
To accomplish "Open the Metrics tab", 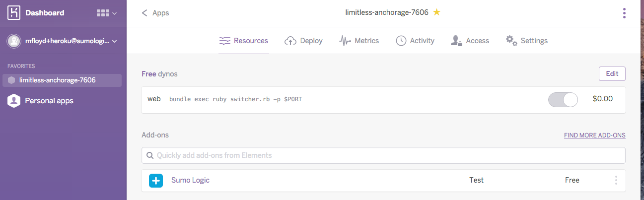I will [x=359, y=41].
